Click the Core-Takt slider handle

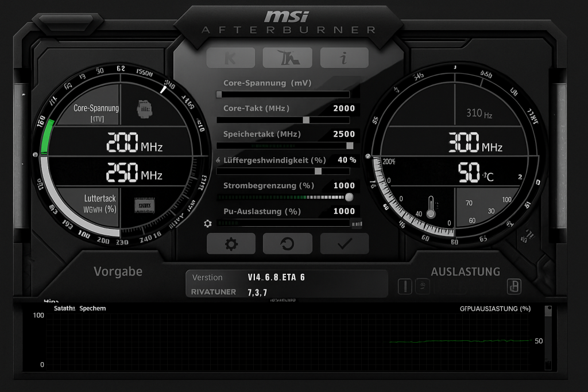click(x=306, y=120)
